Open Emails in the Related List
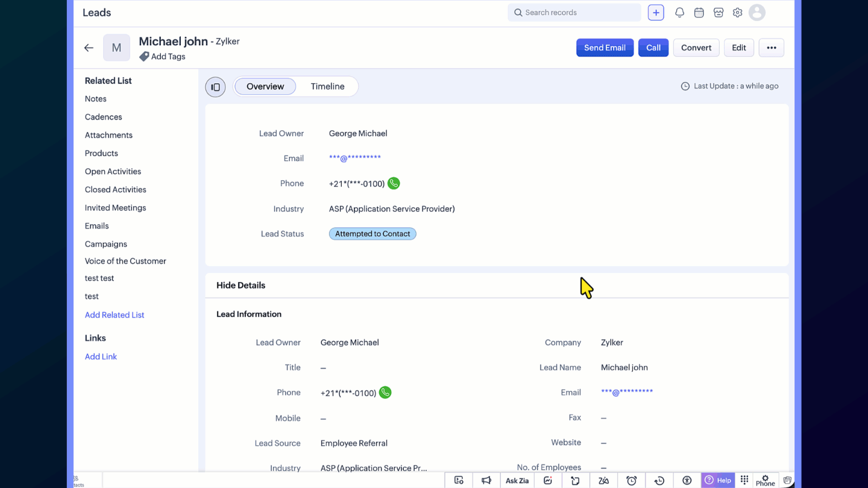 tap(96, 225)
